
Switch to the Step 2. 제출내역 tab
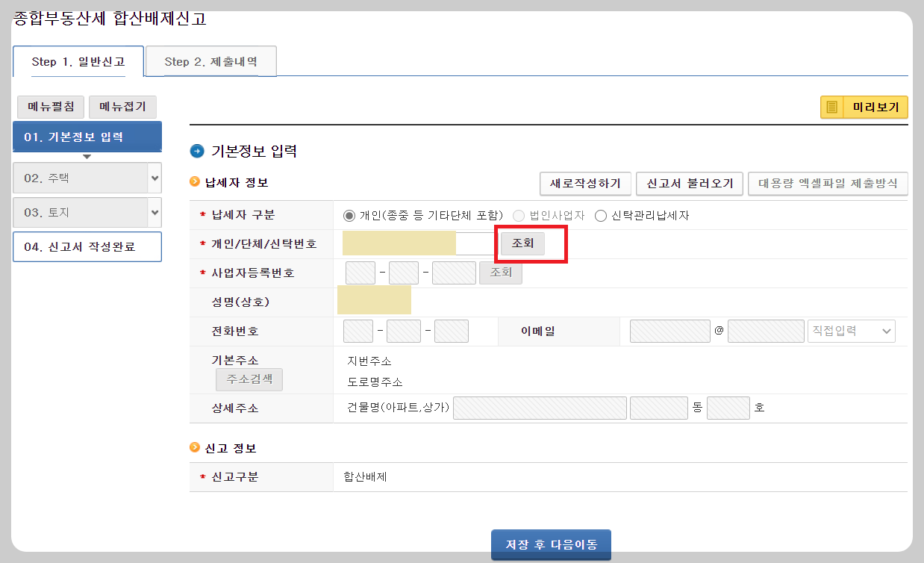(210, 61)
